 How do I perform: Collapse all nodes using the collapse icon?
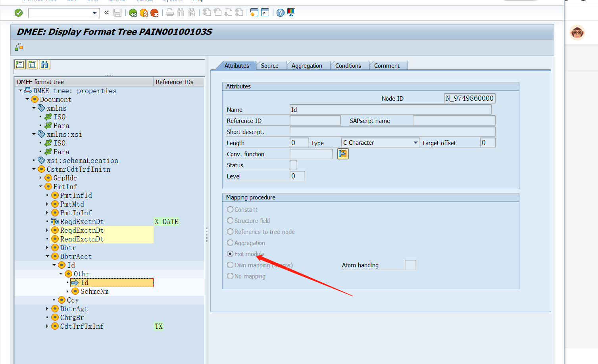32,64
